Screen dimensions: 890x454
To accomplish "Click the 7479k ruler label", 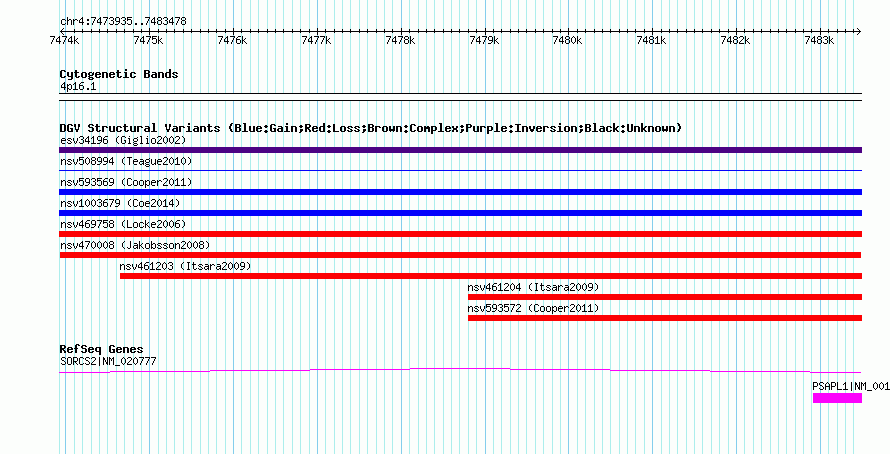I will tap(484, 40).
